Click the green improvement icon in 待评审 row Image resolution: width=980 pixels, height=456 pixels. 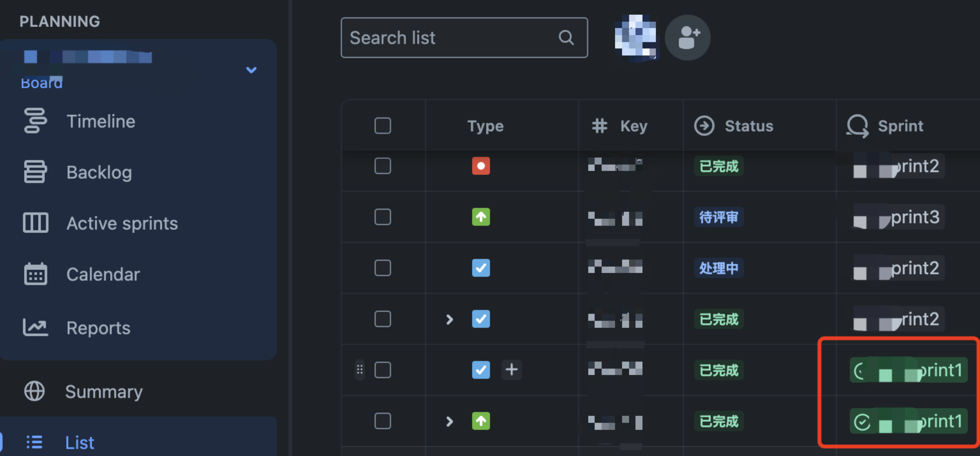point(481,217)
